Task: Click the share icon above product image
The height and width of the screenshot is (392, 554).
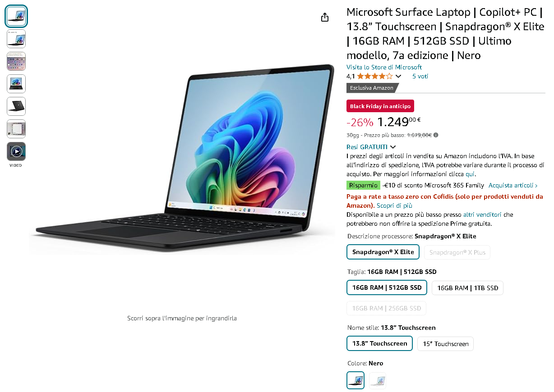Action: coord(325,17)
